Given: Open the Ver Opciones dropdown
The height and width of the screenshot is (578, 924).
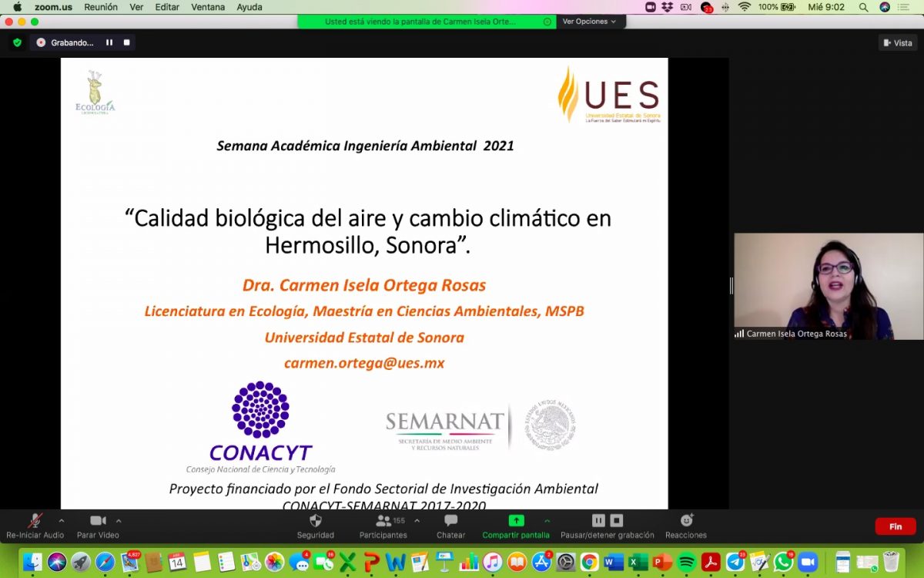Looking at the screenshot, I should [x=589, y=22].
